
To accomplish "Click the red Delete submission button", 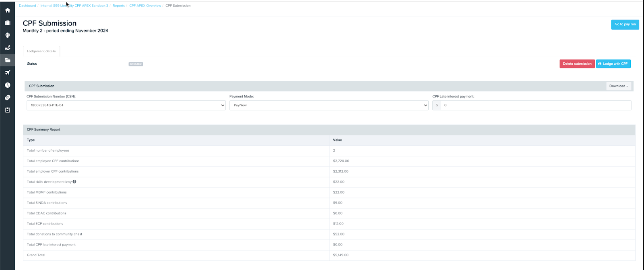I will [x=577, y=64].
